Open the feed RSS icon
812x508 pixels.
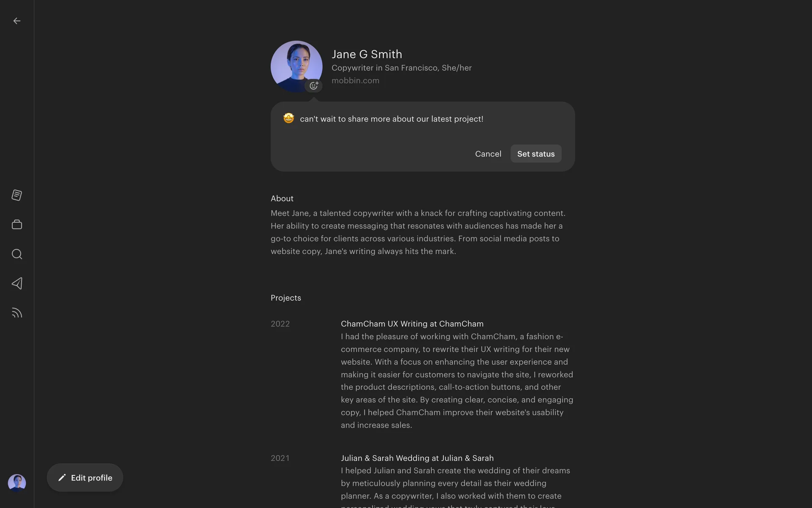coord(17,313)
